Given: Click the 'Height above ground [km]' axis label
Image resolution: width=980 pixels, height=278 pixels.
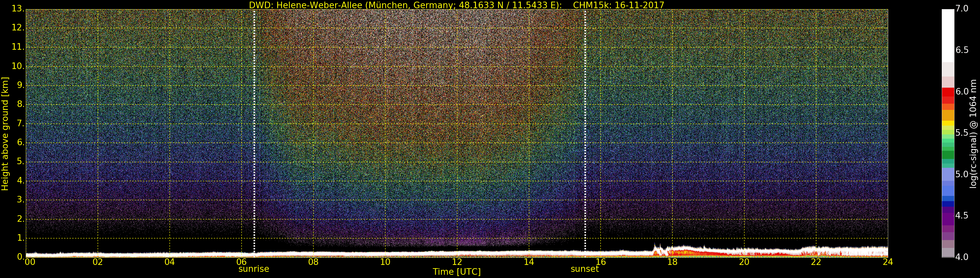Looking at the screenshot, I should pos(5,134).
